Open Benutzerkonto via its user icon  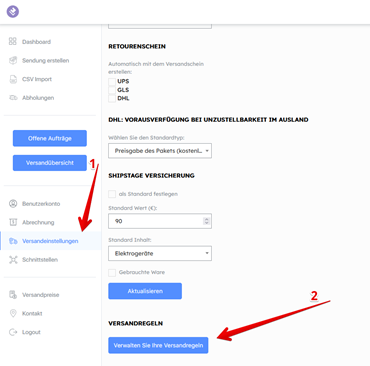pyautogui.click(x=13, y=203)
